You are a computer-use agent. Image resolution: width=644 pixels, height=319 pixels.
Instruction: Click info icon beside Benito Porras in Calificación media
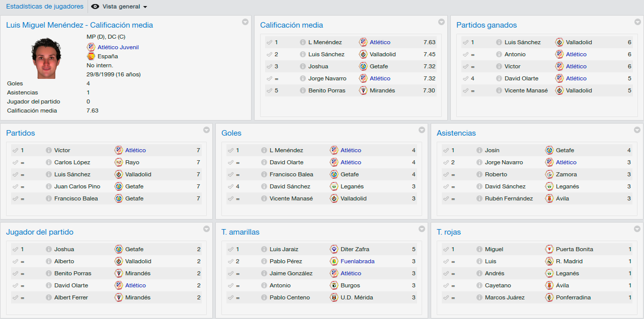303,91
